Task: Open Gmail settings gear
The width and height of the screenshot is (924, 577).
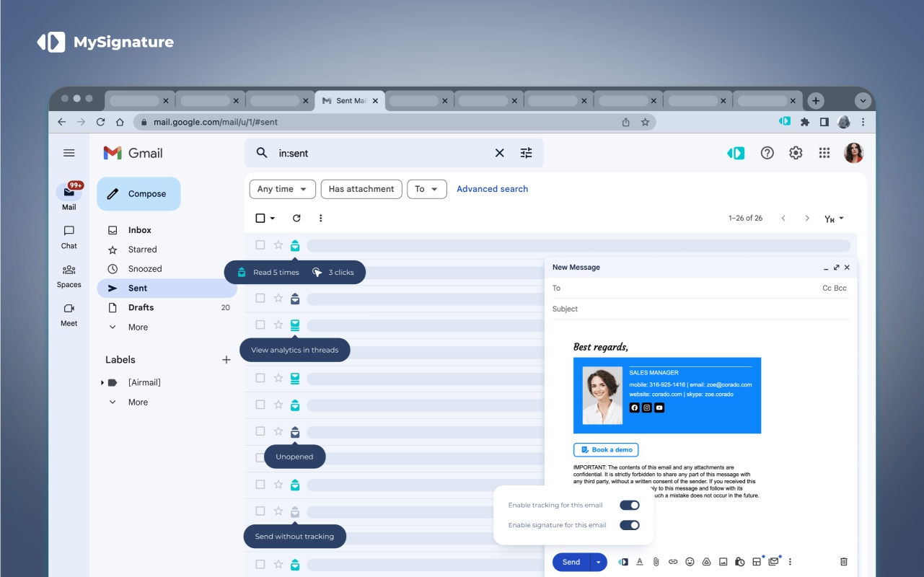Action: (x=796, y=153)
